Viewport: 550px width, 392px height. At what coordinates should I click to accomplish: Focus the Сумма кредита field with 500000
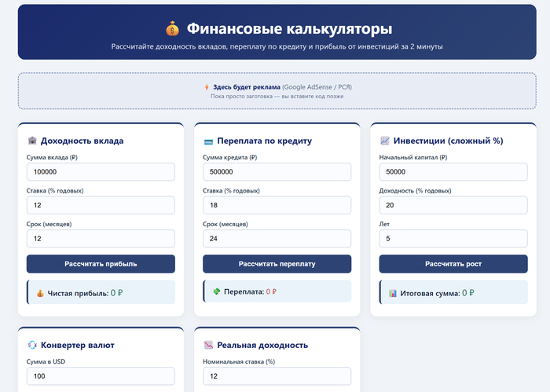[277, 172]
